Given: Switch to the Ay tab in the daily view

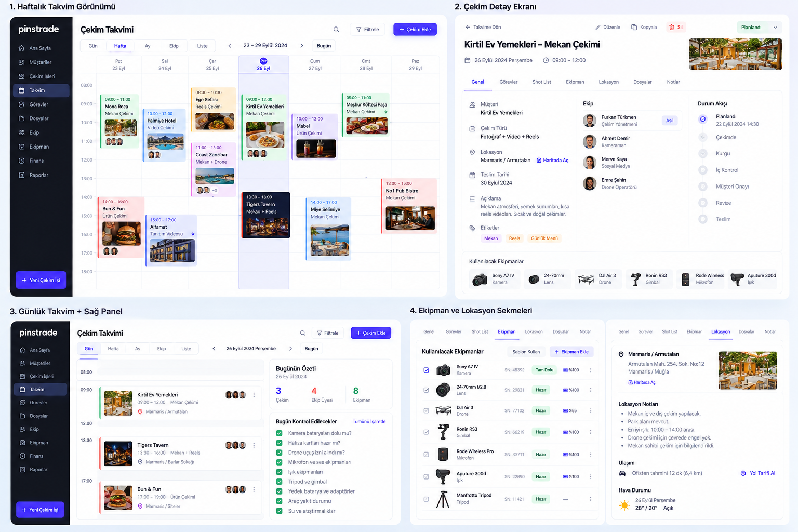Looking at the screenshot, I should pyautogui.click(x=138, y=349).
